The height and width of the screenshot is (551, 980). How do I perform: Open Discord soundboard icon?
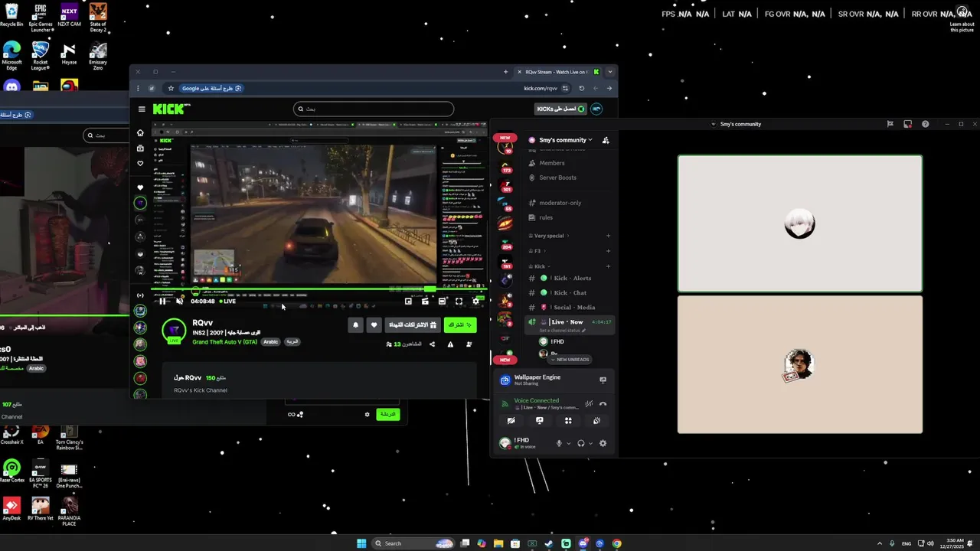(596, 421)
